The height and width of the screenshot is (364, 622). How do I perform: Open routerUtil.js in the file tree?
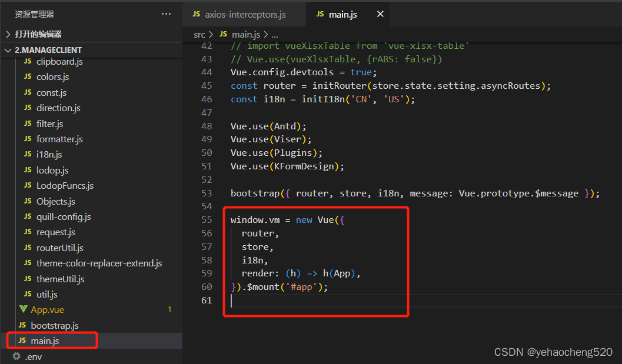point(60,248)
